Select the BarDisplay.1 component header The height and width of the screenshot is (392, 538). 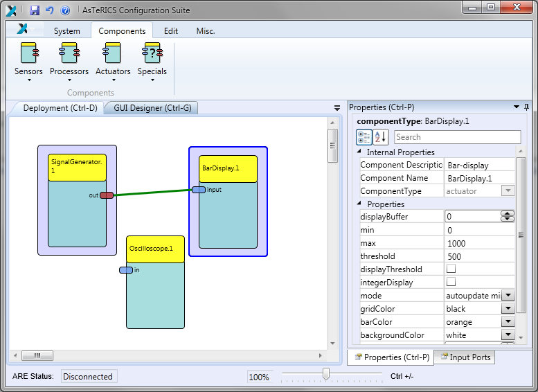[x=228, y=168]
